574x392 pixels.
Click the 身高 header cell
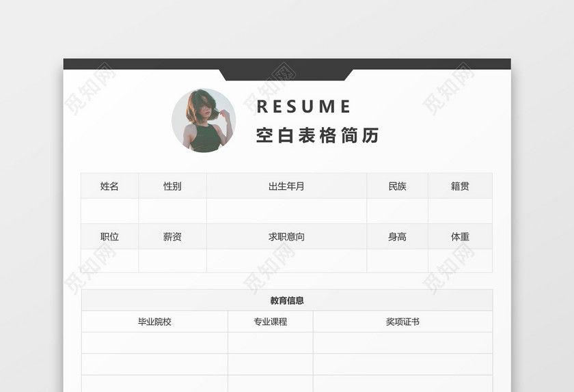tap(397, 236)
